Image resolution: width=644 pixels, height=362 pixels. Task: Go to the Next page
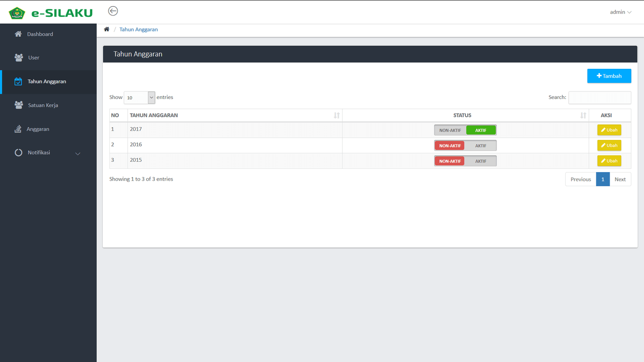coord(620,179)
